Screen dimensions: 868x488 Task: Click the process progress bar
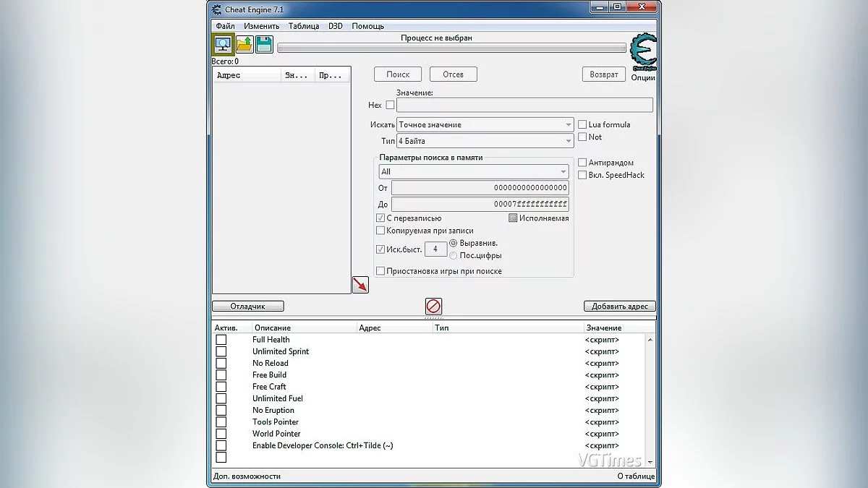(x=452, y=48)
